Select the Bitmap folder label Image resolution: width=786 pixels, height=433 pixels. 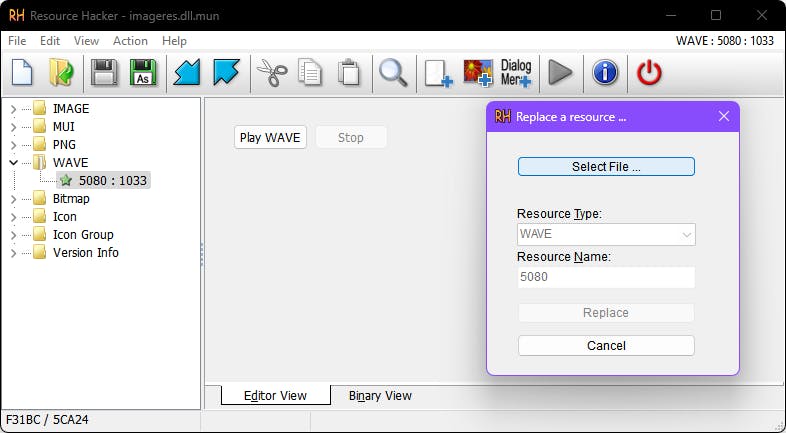click(71, 199)
